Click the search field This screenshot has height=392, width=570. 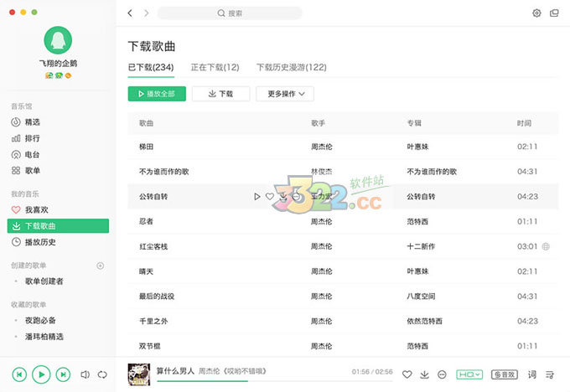tap(230, 13)
